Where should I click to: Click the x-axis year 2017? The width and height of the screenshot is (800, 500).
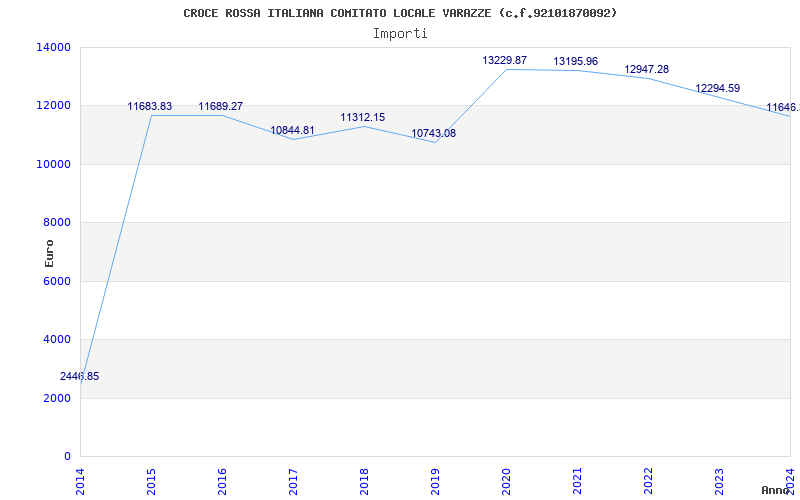[x=293, y=481]
